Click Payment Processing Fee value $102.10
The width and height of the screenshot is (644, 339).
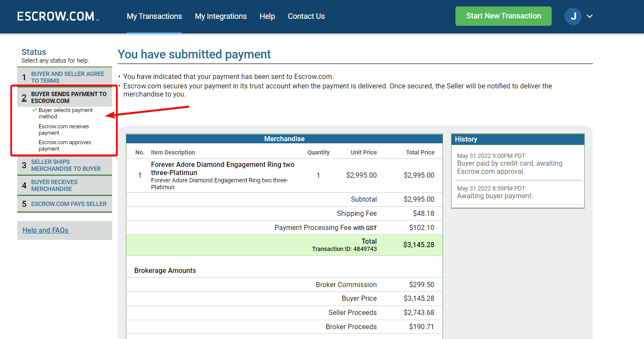422,227
